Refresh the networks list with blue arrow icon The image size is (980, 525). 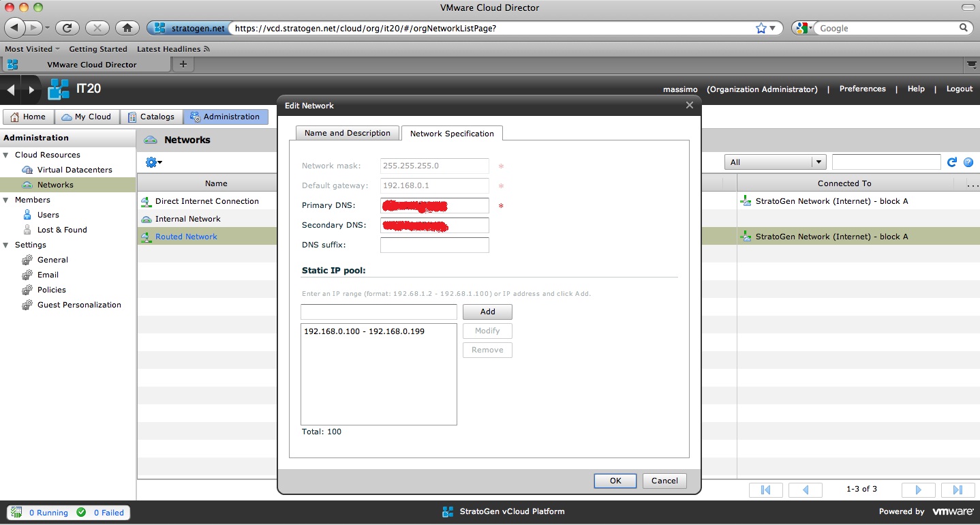pos(952,162)
